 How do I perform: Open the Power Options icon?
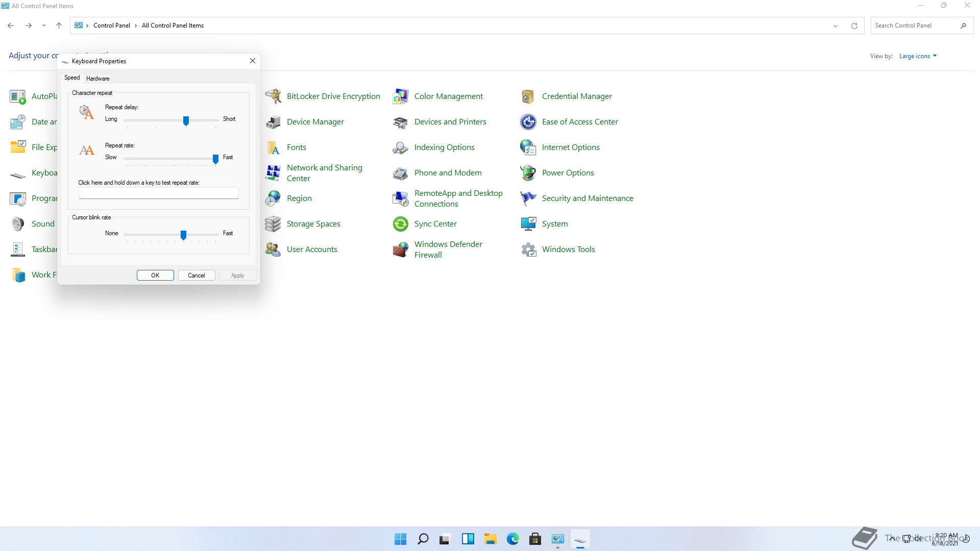[x=528, y=172]
